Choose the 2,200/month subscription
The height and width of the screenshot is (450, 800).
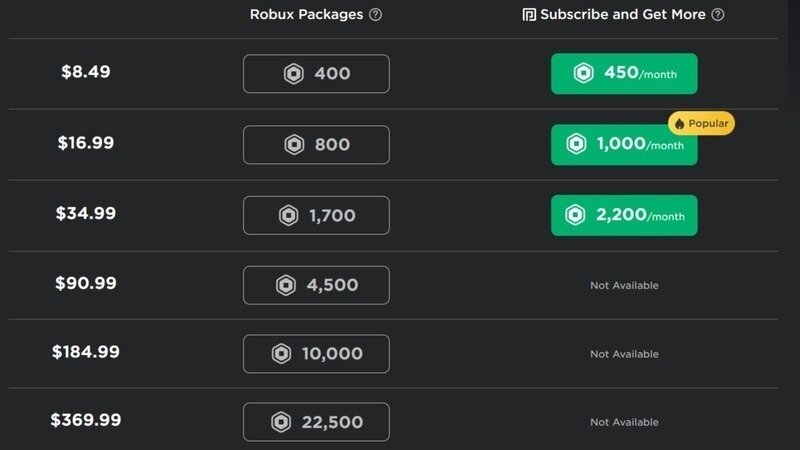624,215
